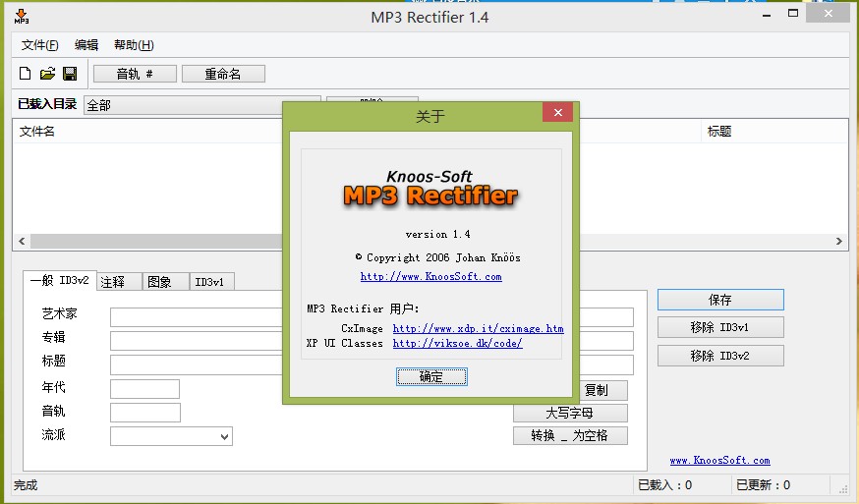Screen dimensions: 859x504
Task: Click the 已载入 : 0 status bar entry
Action: click(x=665, y=484)
